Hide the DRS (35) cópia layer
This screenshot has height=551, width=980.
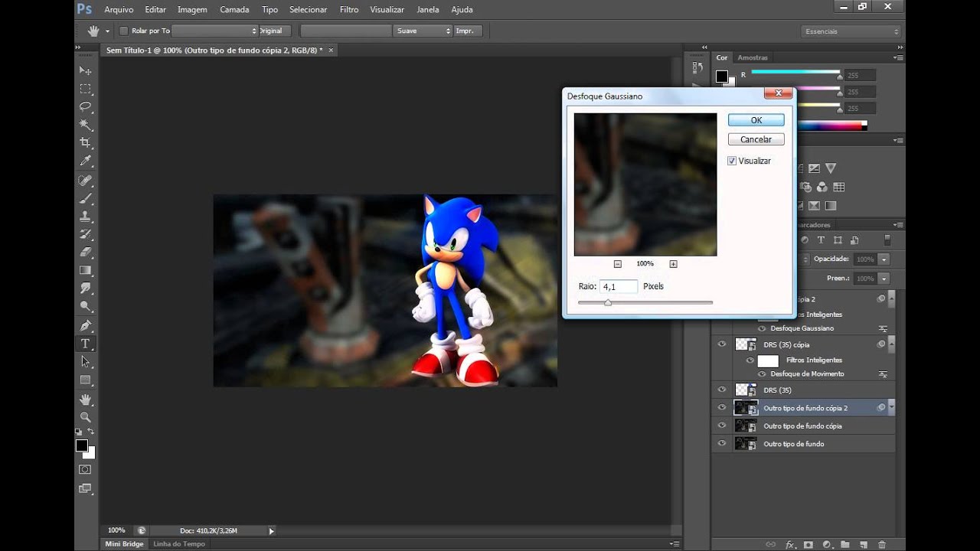pyautogui.click(x=721, y=344)
